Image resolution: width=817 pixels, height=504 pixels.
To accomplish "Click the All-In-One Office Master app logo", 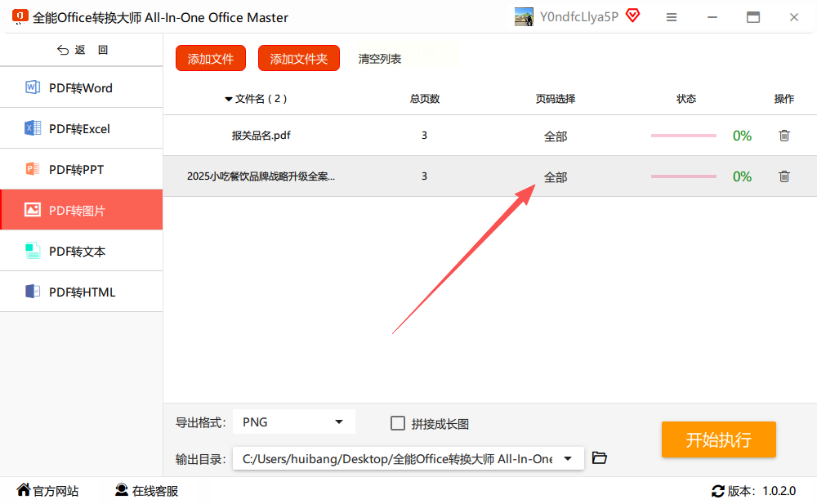I will pyautogui.click(x=20, y=16).
